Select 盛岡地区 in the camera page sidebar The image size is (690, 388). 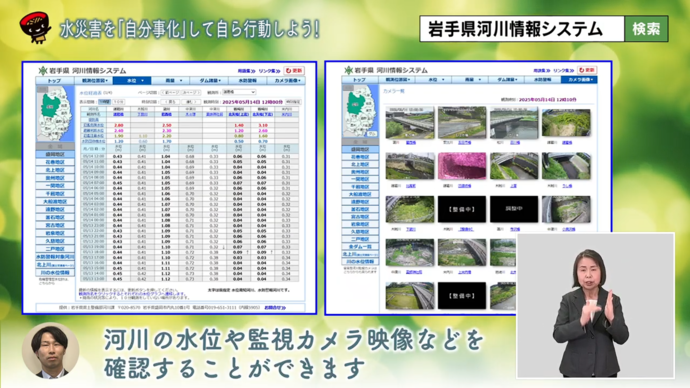[360, 150]
